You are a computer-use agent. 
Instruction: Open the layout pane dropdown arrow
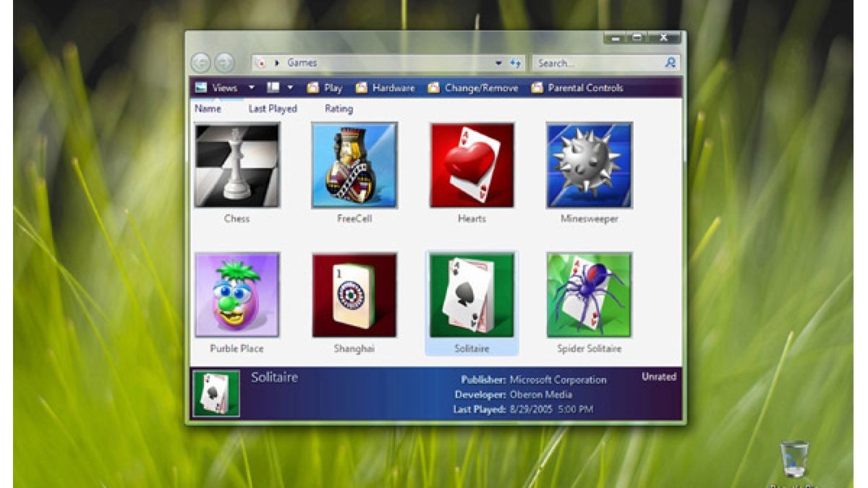pyautogui.click(x=290, y=88)
